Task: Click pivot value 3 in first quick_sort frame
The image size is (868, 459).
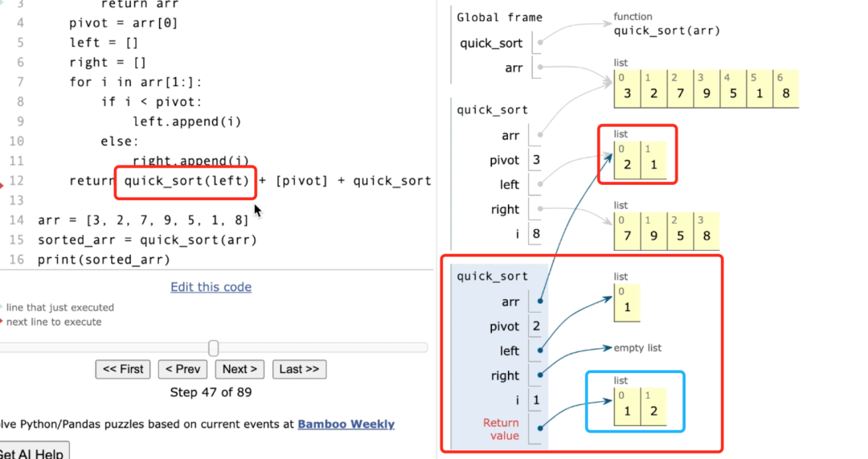Action: pyautogui.click(x=536, y=160)
